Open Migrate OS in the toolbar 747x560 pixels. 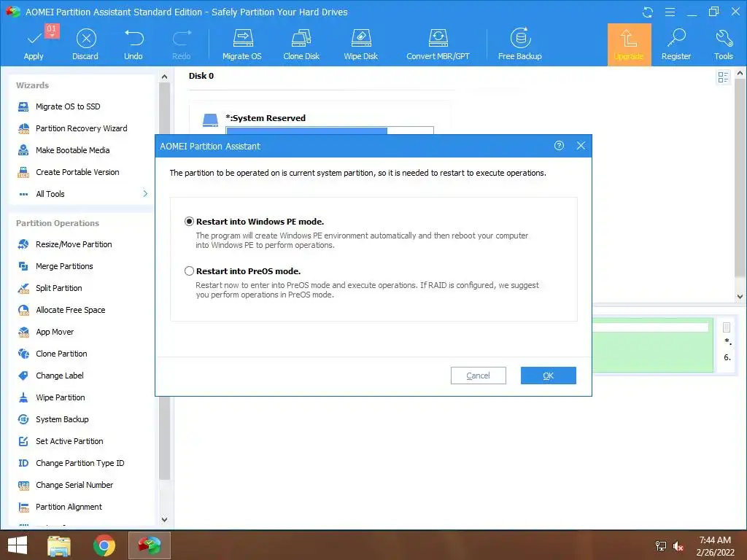tap(242, 44)
